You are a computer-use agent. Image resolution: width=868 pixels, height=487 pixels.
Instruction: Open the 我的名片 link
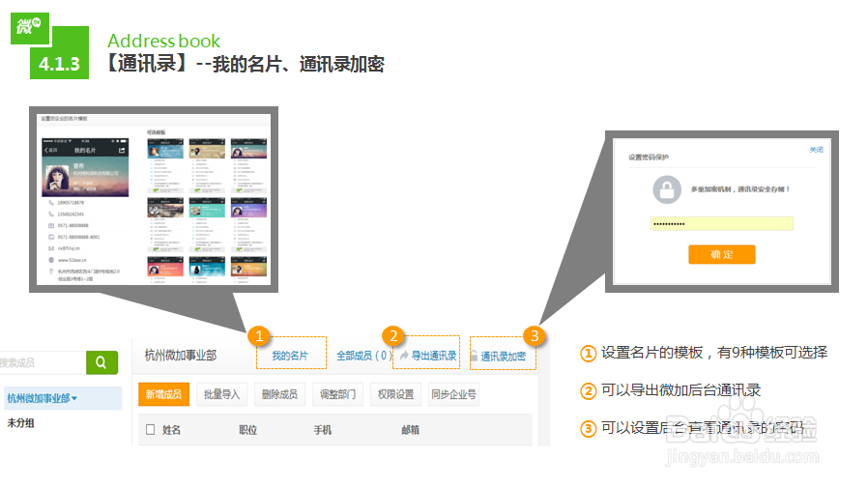coord(290,356)
